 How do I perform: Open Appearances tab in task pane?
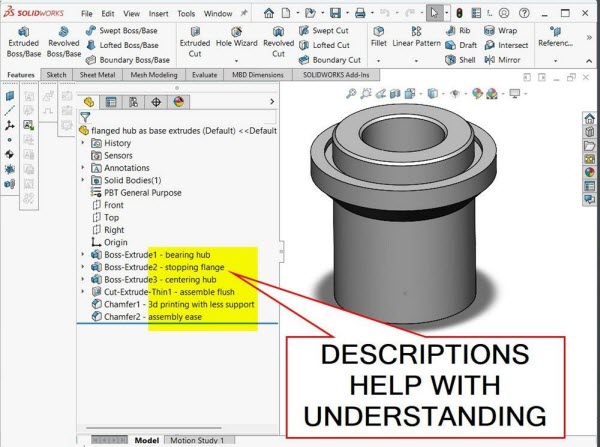point(589,172)
